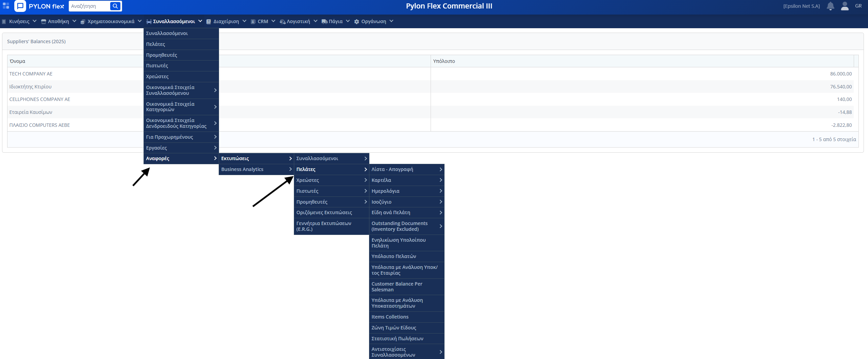Click the Οργάνωση gear icon

(356, 21)
